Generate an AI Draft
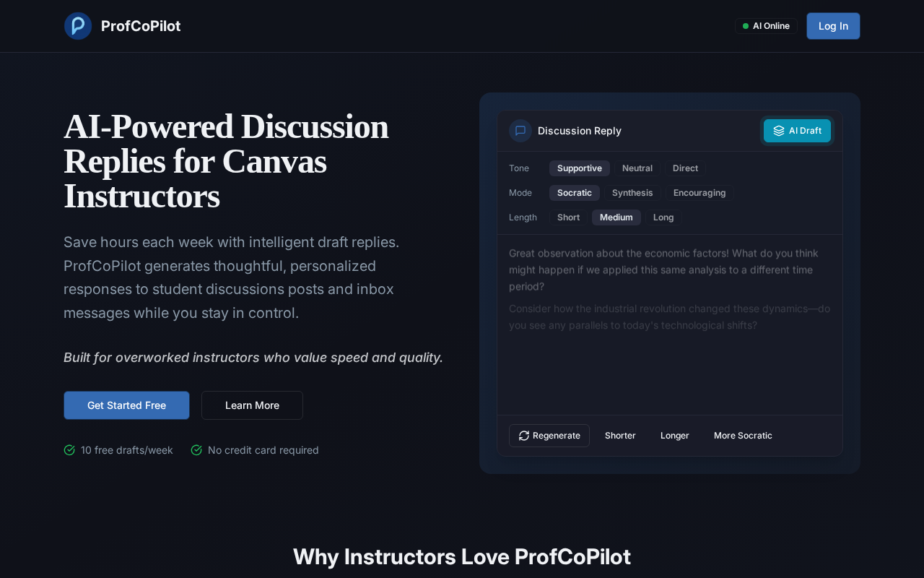 [797, 131]
